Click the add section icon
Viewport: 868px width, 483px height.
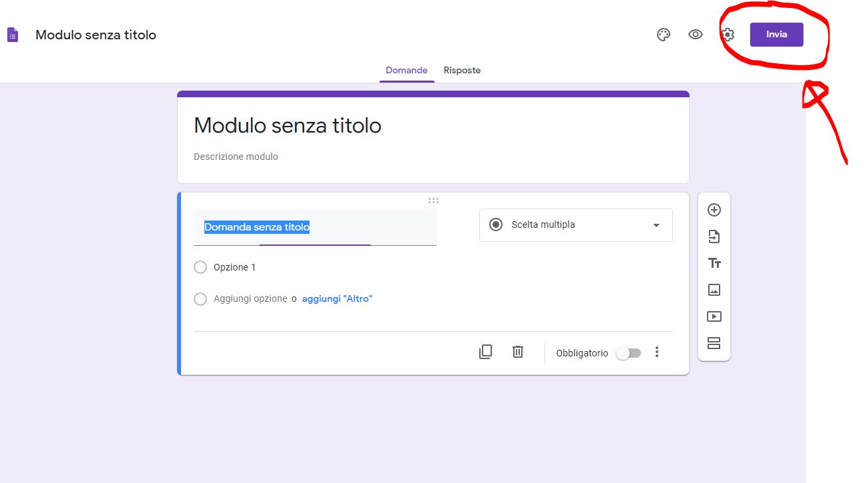pos(714,343)
